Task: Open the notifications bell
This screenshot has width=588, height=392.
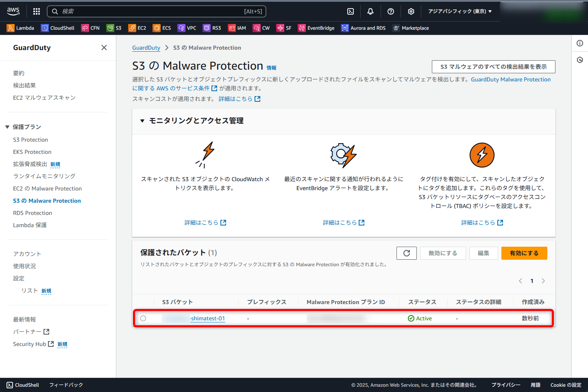Action: click(x=370, y=11)
